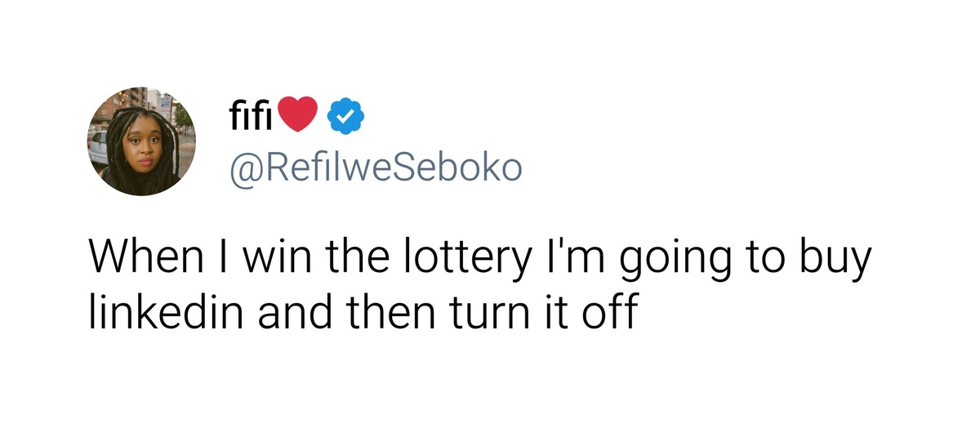This screenshot has width=980, height=429.
Task: Open the profile picture avatar
Action: click(140, 141)
